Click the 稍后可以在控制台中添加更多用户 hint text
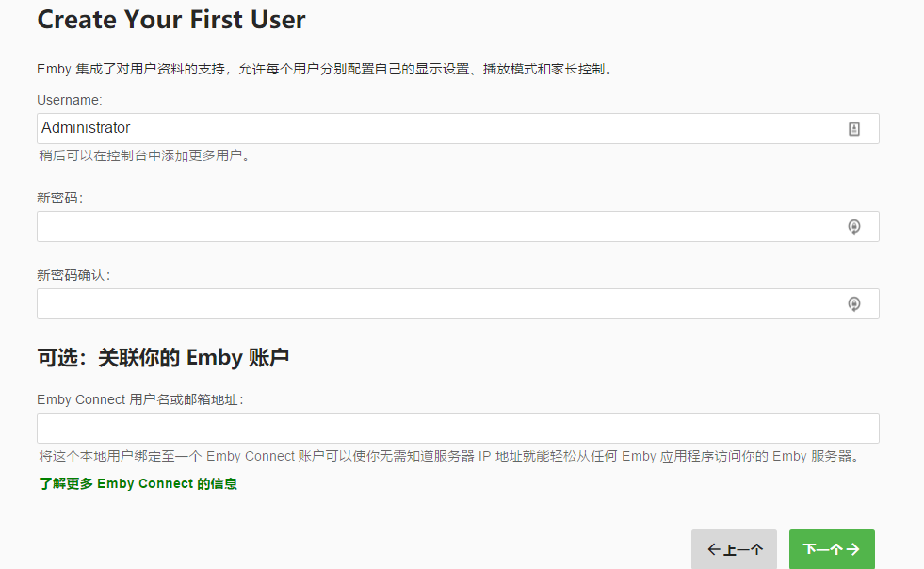Screen dimensions: 924x569 coord(145,156)
